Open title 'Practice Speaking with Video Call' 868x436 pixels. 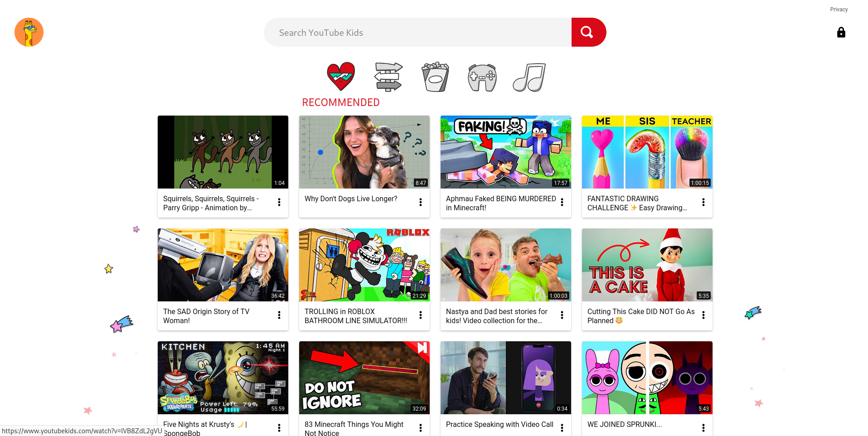(499, 424)
